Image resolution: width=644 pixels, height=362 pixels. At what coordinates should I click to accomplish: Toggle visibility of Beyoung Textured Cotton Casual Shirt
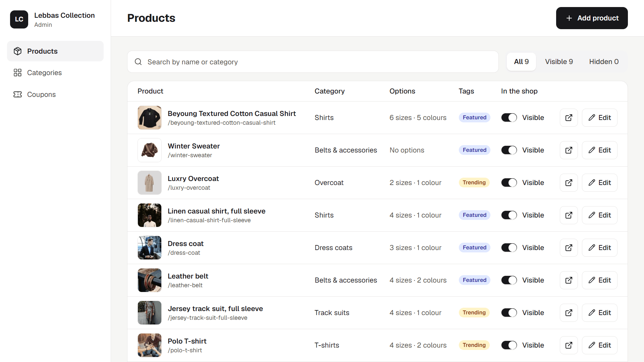(x=509, y=118)
